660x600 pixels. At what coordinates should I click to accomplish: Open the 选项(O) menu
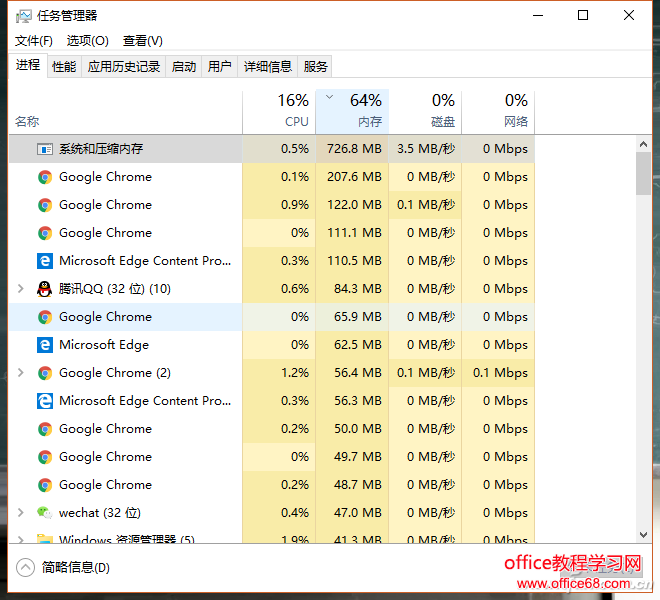coord(88,41)
